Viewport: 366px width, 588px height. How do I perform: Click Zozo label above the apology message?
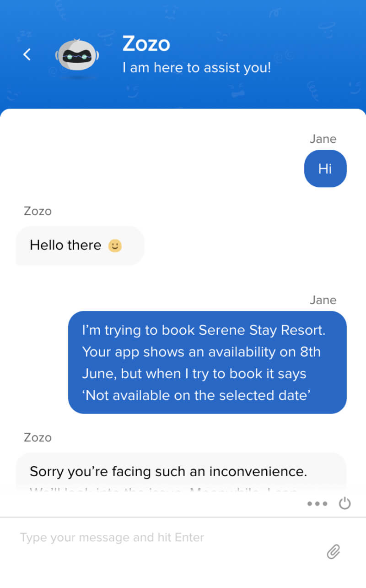tap(38, 438)
